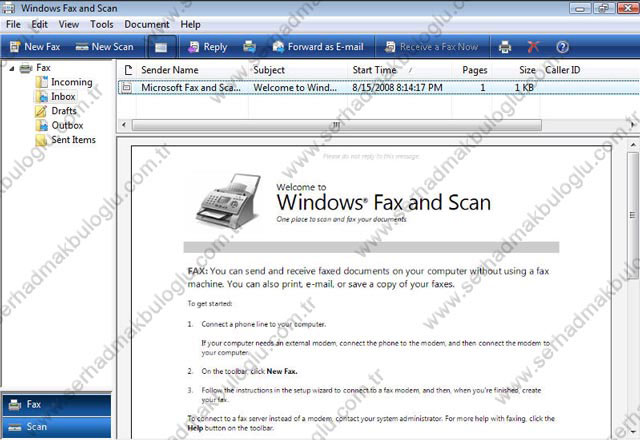640x440 pixels.
Task: Click the document icon column header
Action: pos(128,70)
